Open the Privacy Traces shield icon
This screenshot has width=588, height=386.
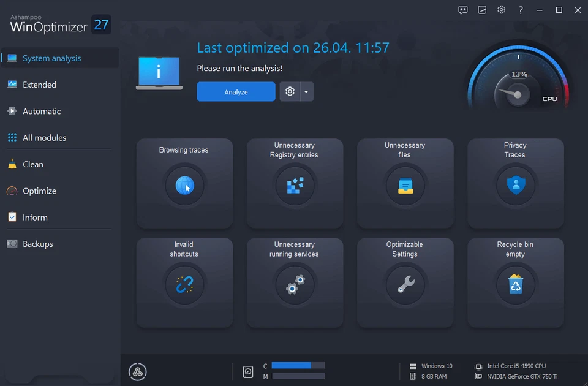pos(515,185)
